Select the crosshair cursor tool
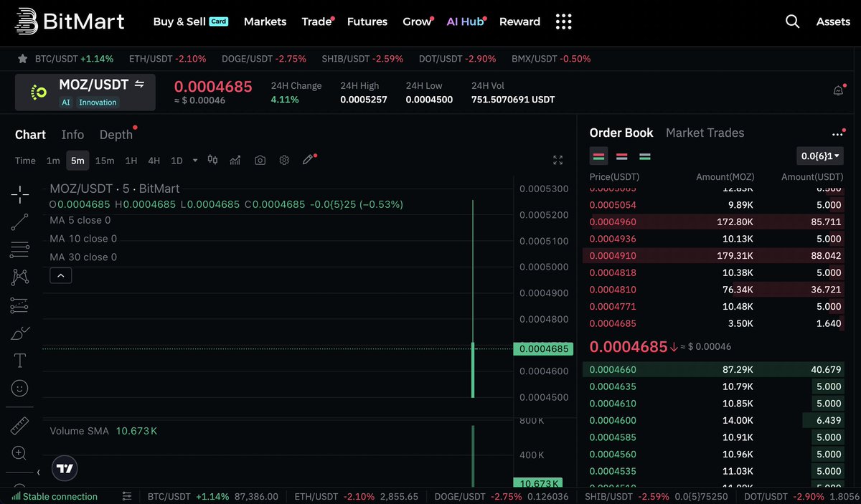 (20, 194)
